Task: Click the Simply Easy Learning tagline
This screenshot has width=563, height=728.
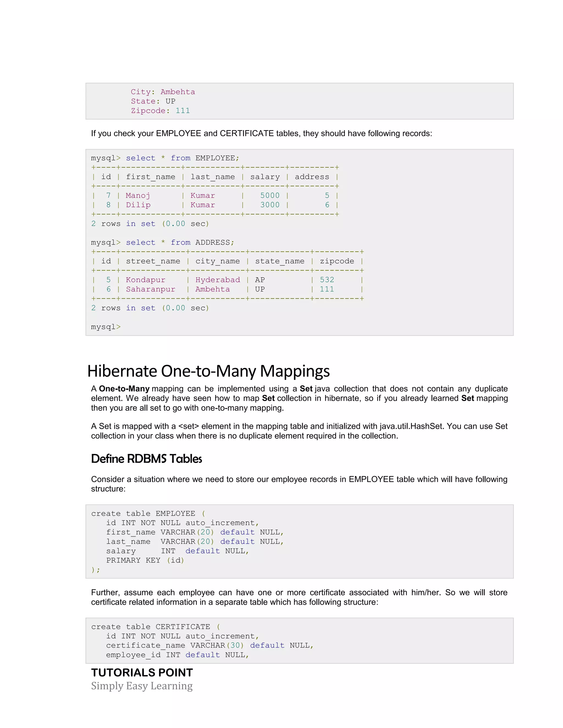Action: click(142, 686)
